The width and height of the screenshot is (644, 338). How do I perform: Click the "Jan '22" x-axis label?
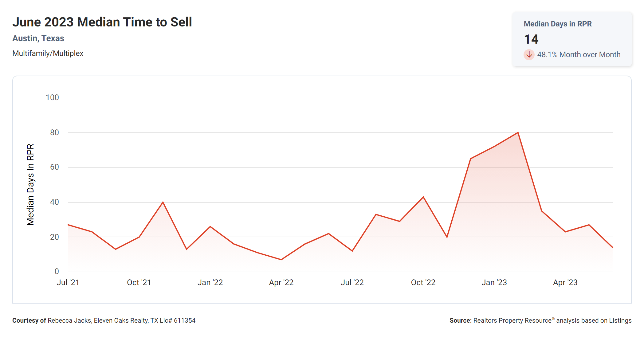210,282
